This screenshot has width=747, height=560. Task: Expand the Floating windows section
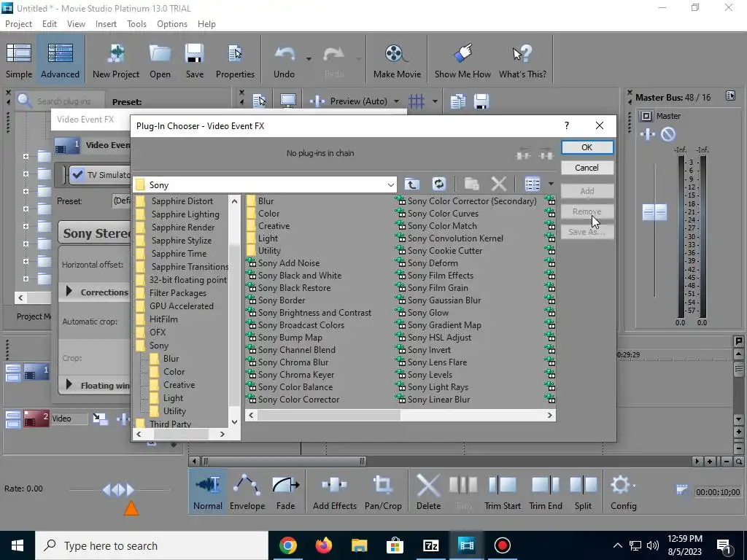[69, 384]
